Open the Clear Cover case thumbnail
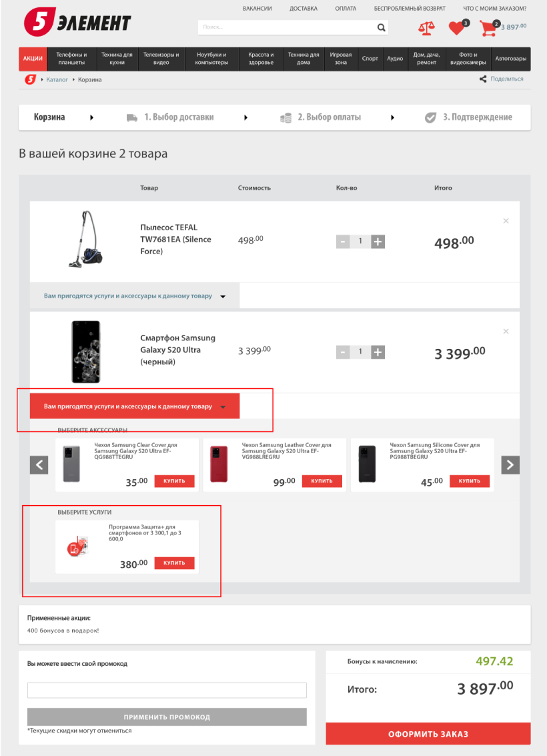The image size is (547, 756). pos(71,464)
